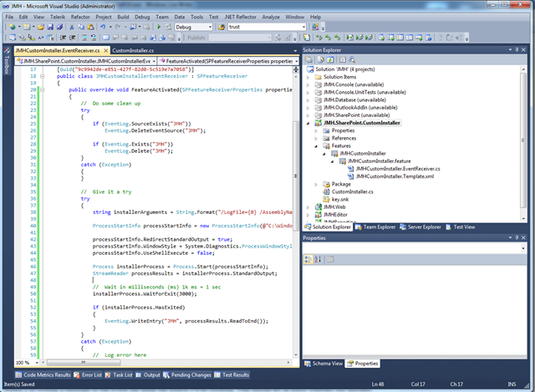Expand the References folder node
This screenshot has width=535, height=392.
(316, 138)
